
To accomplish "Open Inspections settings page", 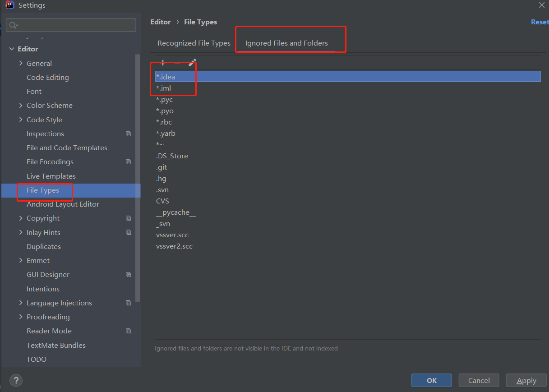I will (45, 134).
